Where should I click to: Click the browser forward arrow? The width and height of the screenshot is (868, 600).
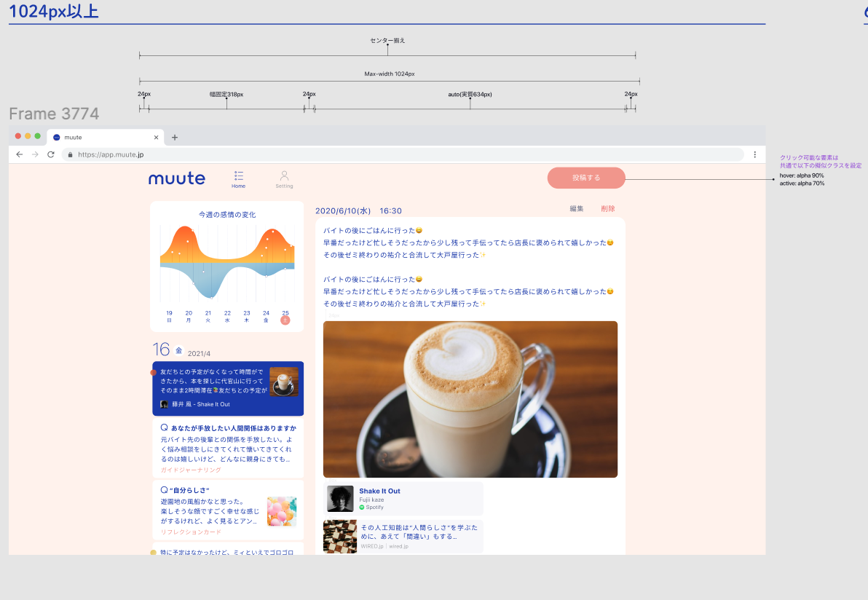[35, 154]
